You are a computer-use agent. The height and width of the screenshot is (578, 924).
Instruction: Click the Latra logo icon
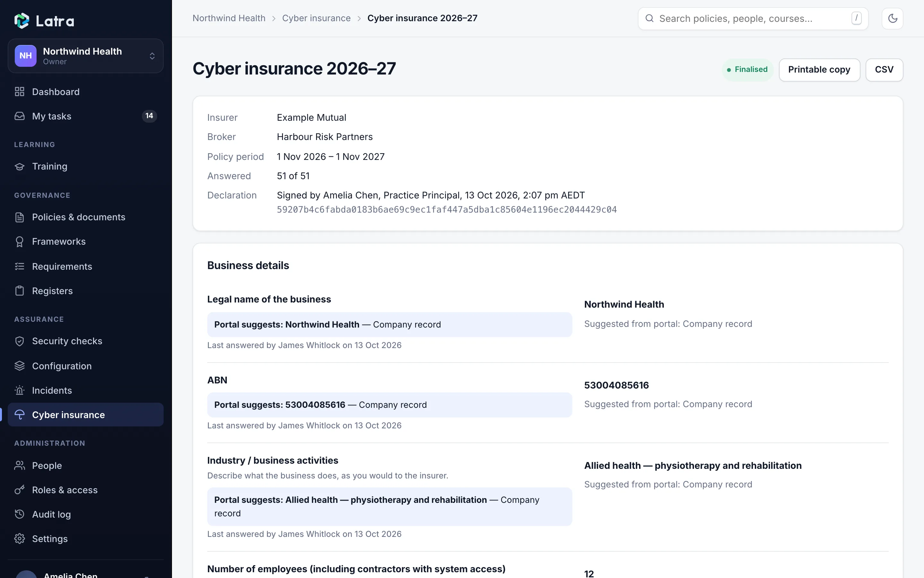tap(22, 21)
